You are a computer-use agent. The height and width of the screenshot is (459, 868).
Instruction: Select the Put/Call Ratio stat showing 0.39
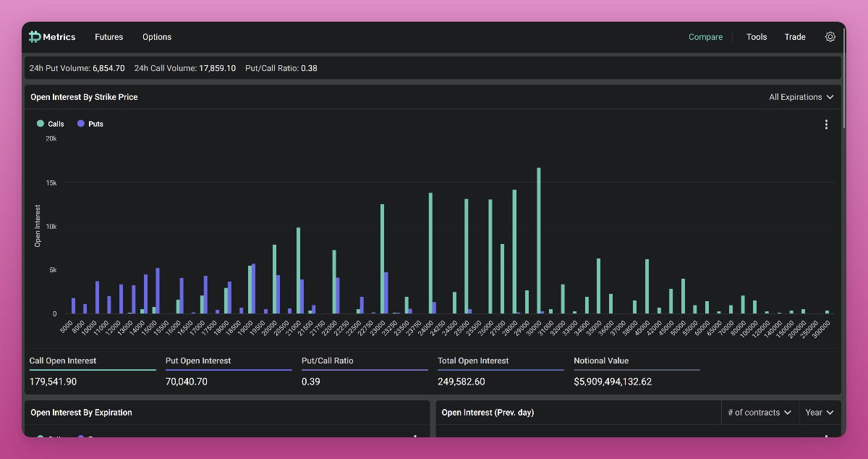click(x=311, y=382)
